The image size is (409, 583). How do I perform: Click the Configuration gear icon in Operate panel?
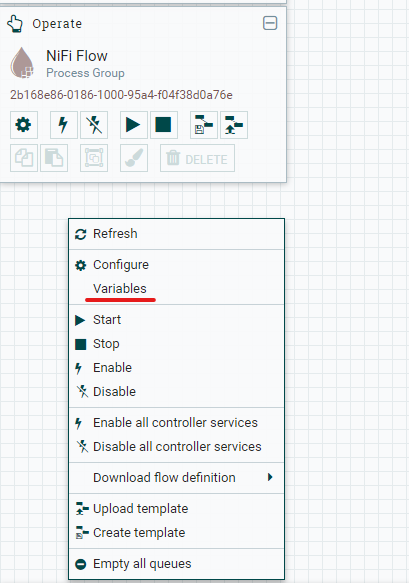24,125
